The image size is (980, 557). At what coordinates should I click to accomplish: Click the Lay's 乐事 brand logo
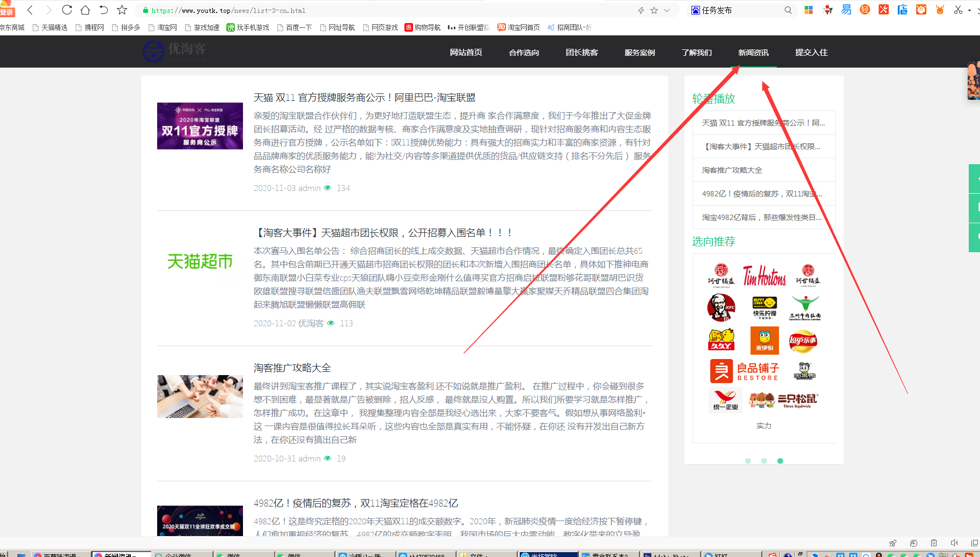click(803, 341)
